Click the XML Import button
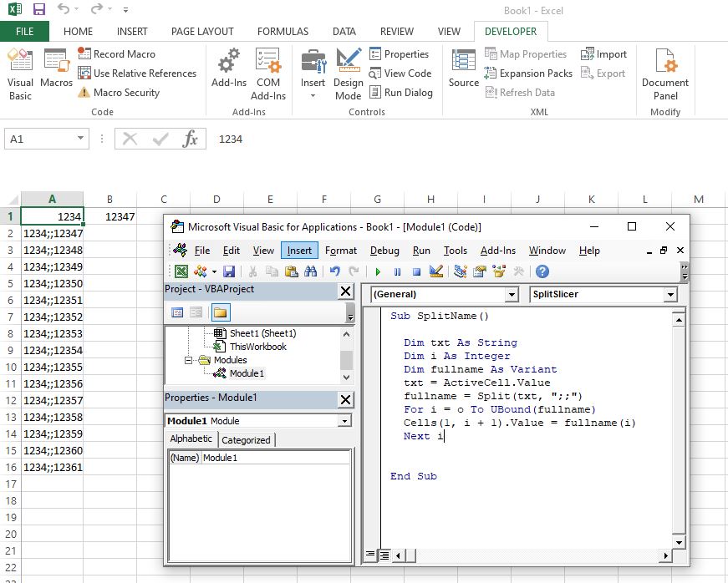Image resolution: width=728 pixels, height=583 pixels. (x=603, y=53)
